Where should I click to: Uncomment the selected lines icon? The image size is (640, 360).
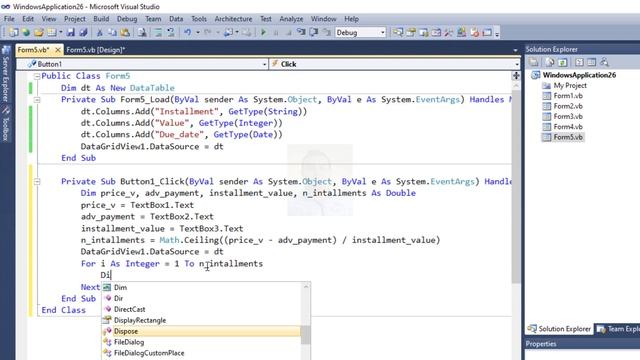(x=171, y=32)
